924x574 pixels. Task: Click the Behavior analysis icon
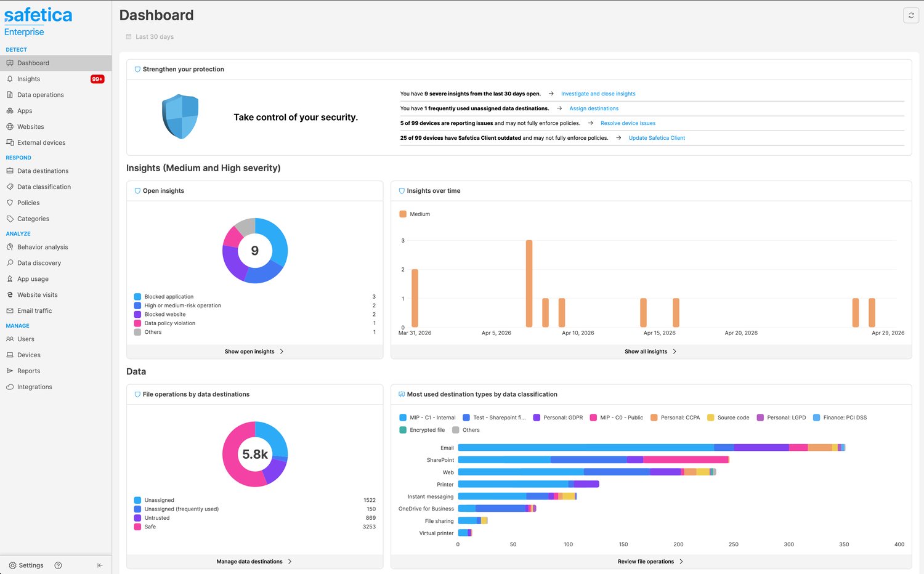click(10, 247)
